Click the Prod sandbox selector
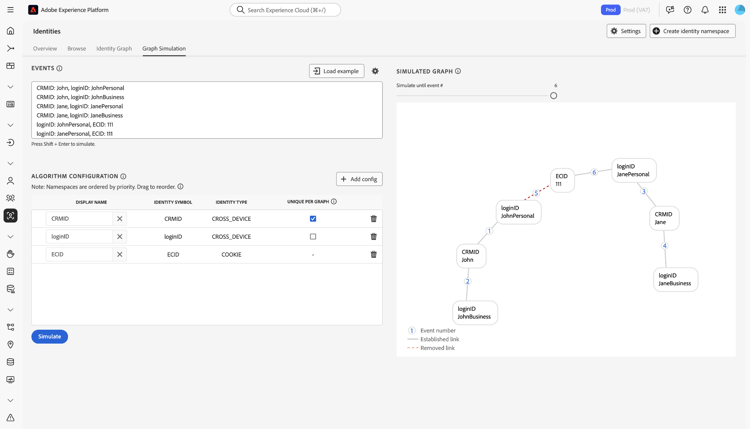The image size is (750, 429). 610,10
